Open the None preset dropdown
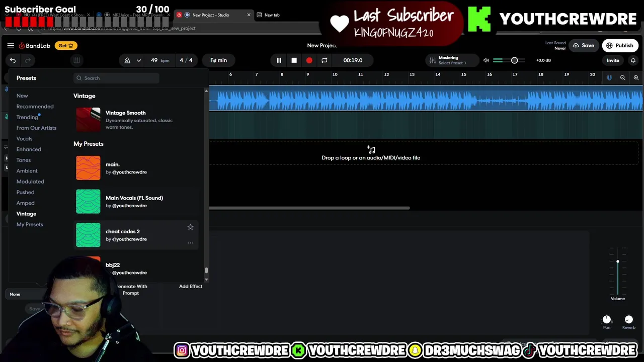The image size is (644, 362). 25,294
